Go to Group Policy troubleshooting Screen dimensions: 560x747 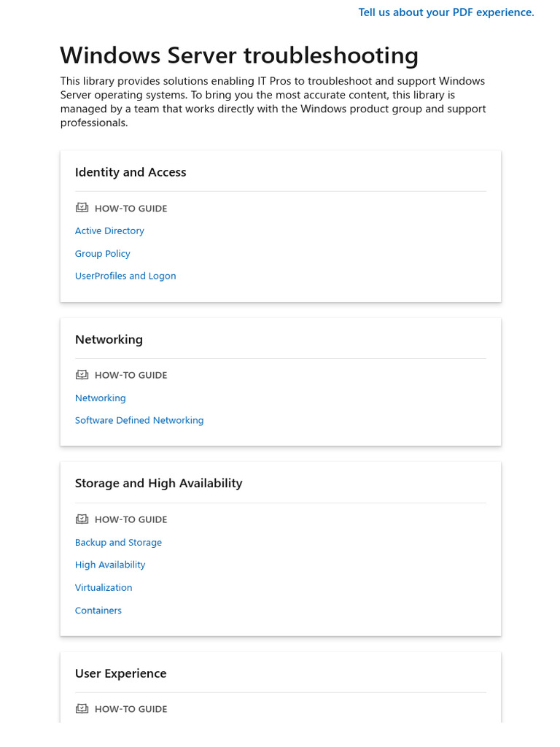click(103, 254)
